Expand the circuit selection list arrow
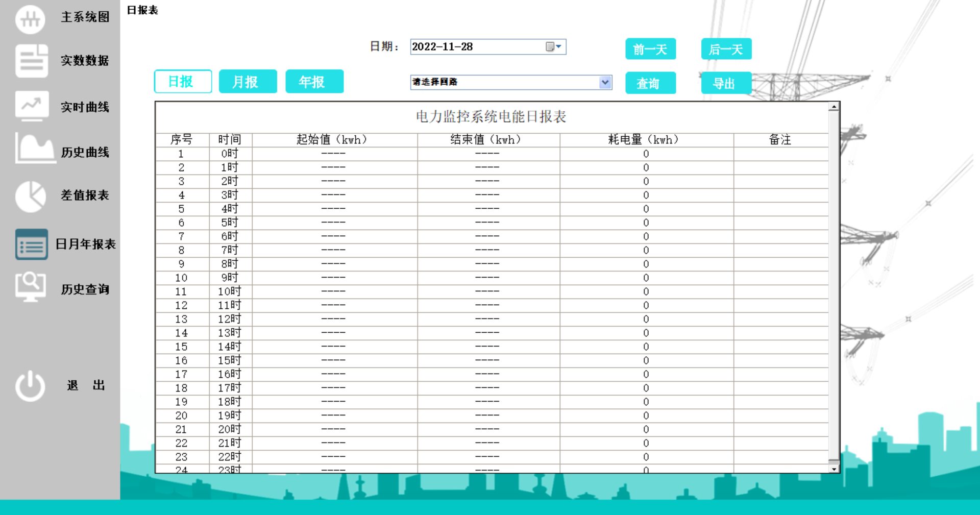 (605, 82)
